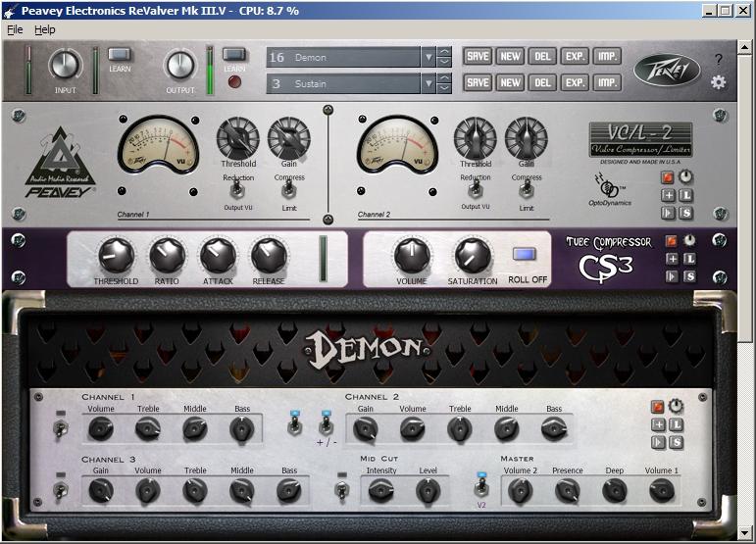Click the S button on the CS3 module

coord(690,276)
